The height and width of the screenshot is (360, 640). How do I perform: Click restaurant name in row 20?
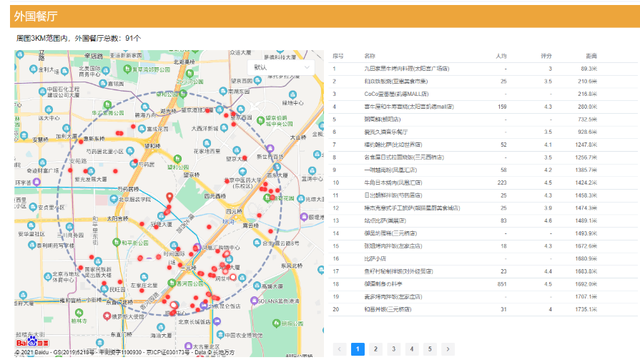pos(388,309)
